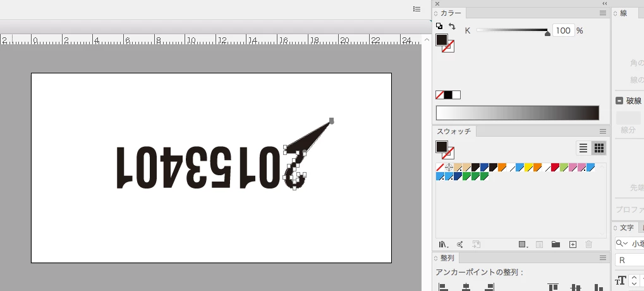
Task: Click the font family search field
Action: [x=629, y=244]
